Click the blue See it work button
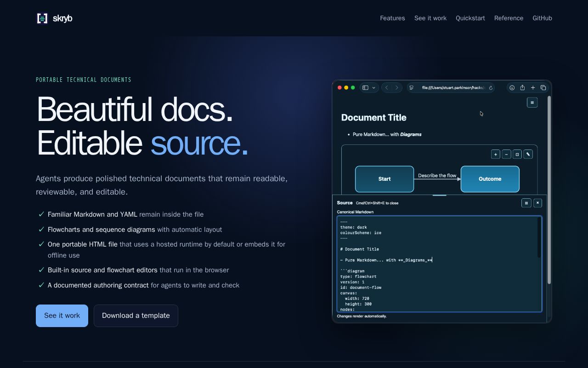The width and height of the screenshot is (588, 368). [62, 316]
